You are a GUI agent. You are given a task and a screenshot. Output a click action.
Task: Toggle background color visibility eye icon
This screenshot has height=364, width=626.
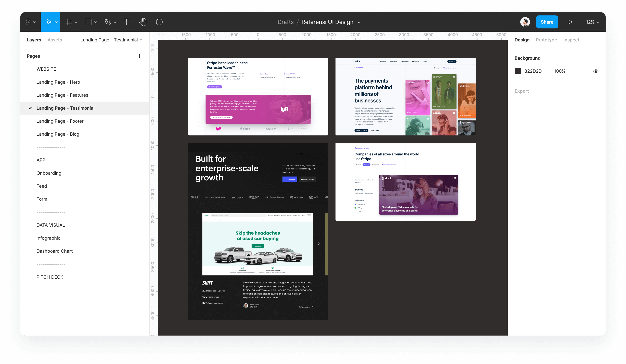pos(596,71)
